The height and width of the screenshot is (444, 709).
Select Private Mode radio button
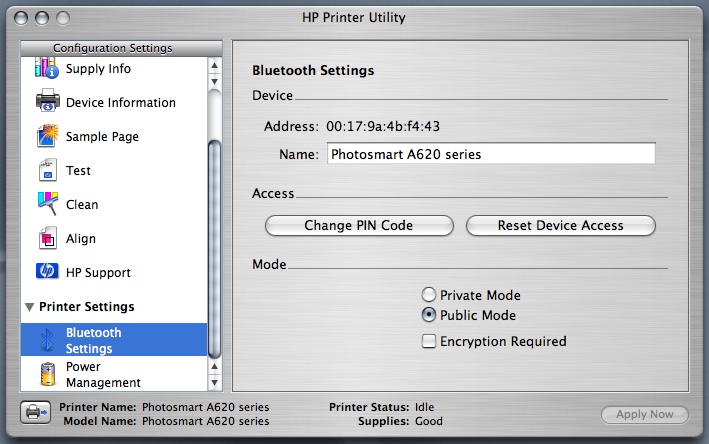[429, 295]
